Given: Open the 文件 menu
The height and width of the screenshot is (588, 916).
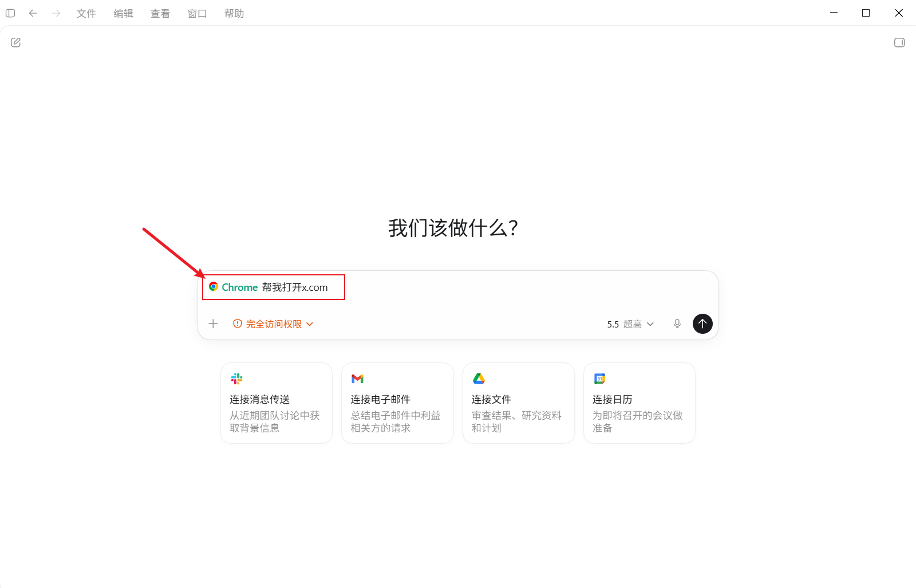Looking at the screenshot, I should (x=86, y=13).
